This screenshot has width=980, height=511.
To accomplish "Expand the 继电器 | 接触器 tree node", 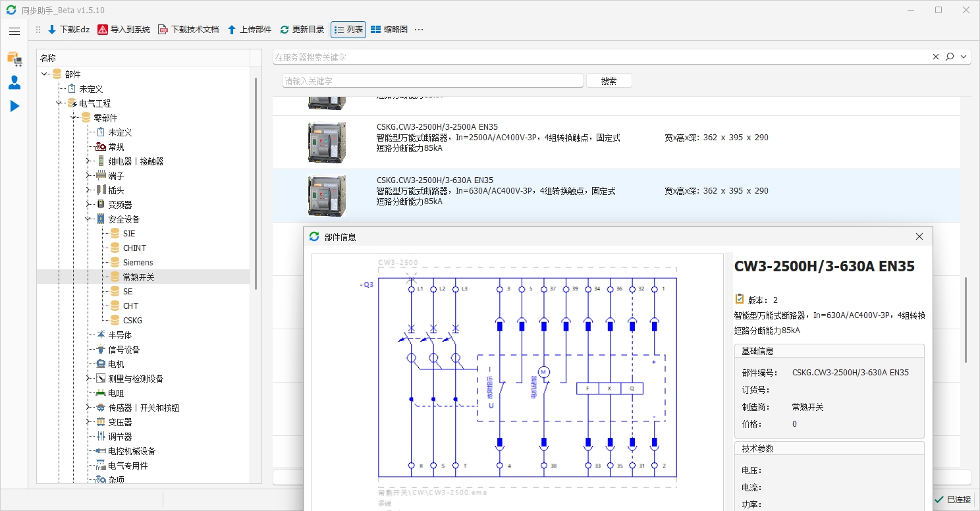I will coord(88,161).
